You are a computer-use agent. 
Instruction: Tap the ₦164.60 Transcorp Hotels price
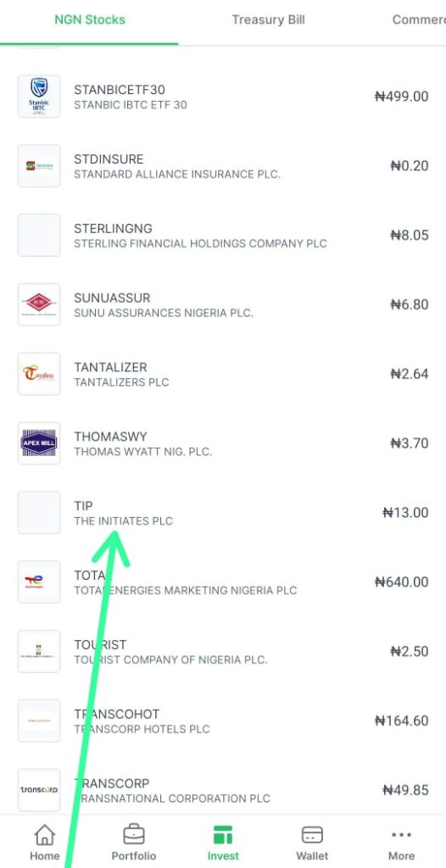[x=401, y=721]
